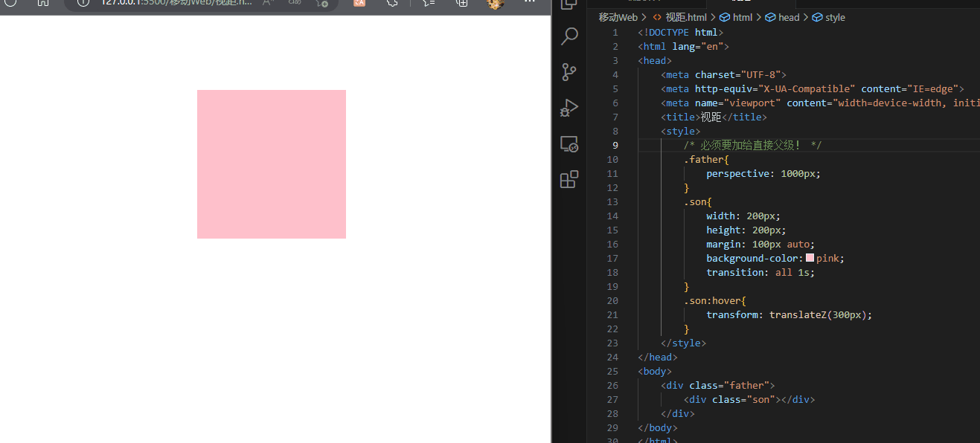The image size is (980, 443).
Task: Open the Run and Debug view
Action: (x=569, y=108)
